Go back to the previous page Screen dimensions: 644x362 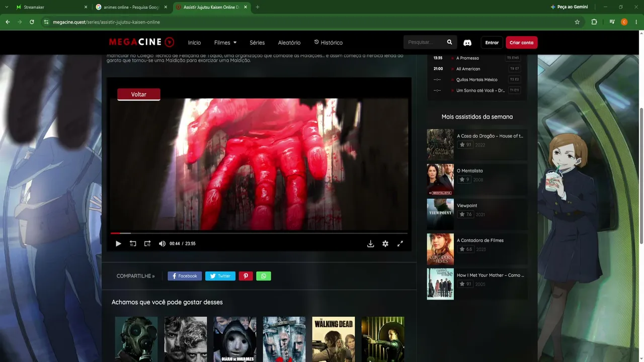point(8,22)
